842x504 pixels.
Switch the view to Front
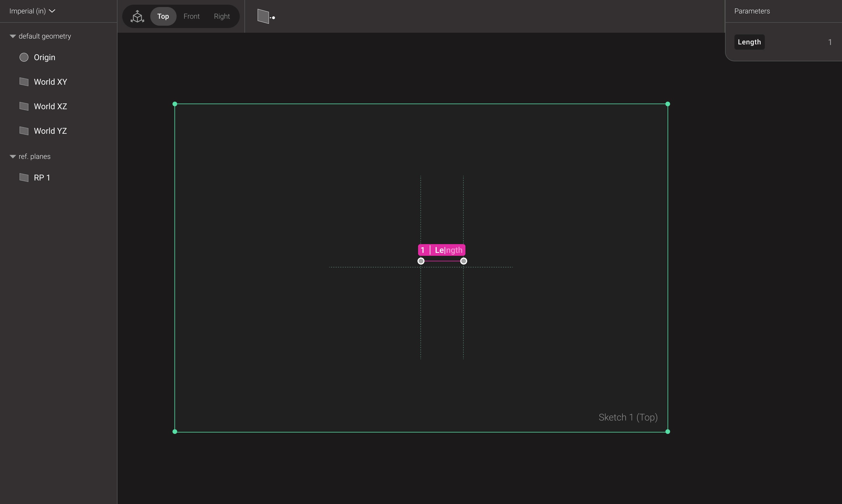[x=191, y=16]
